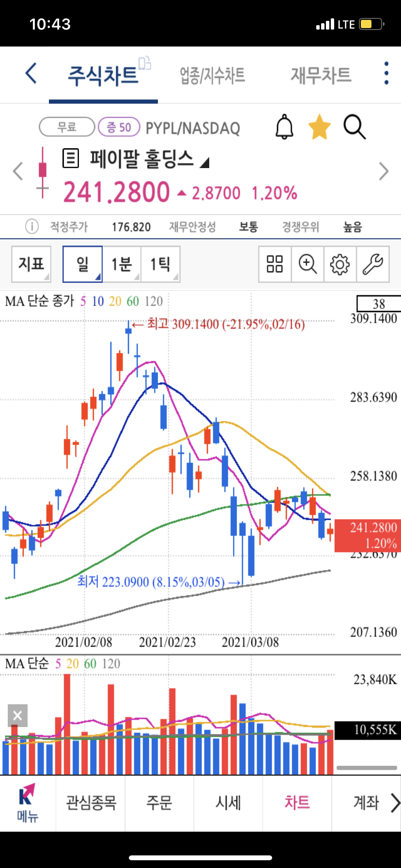The image size is (401, 868).
Task: Open the stock list document icon
Action: tap(71, 158)
